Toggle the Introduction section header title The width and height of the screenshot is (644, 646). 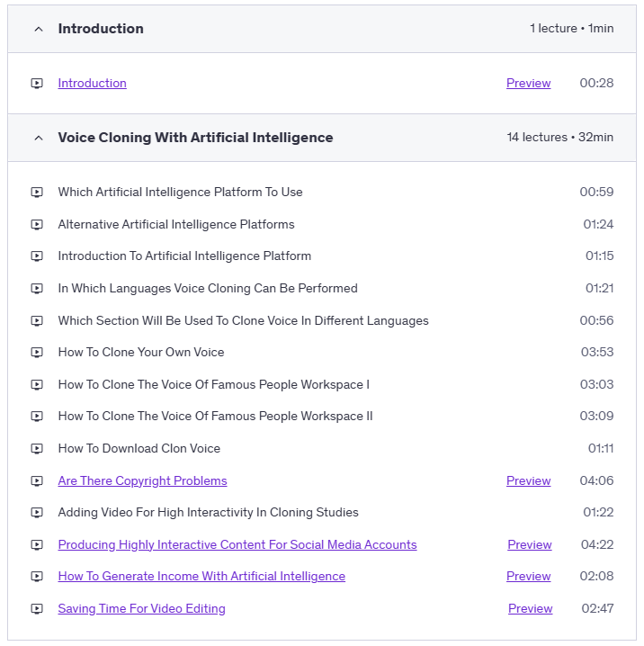[101, 29]
